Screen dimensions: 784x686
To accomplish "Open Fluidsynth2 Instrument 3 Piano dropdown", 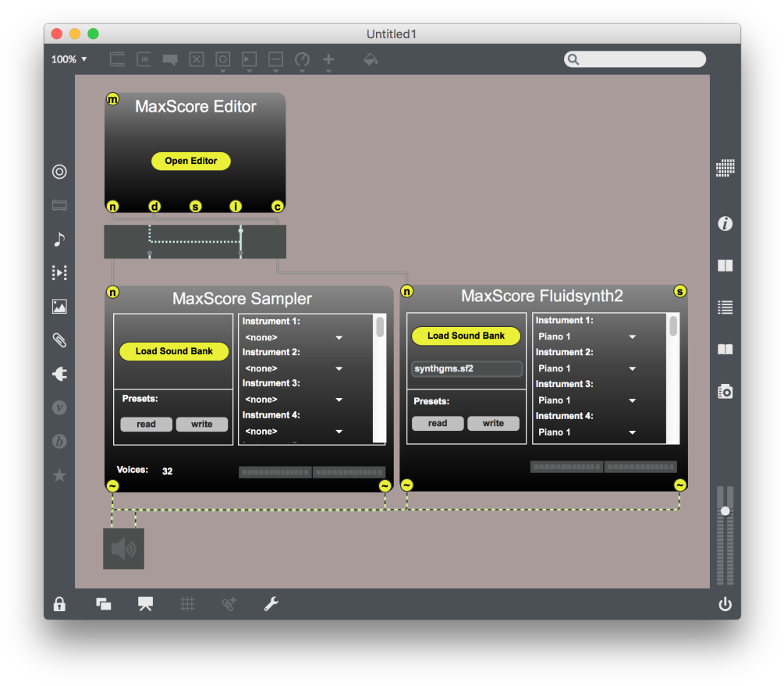I will [x=587, y=400].
